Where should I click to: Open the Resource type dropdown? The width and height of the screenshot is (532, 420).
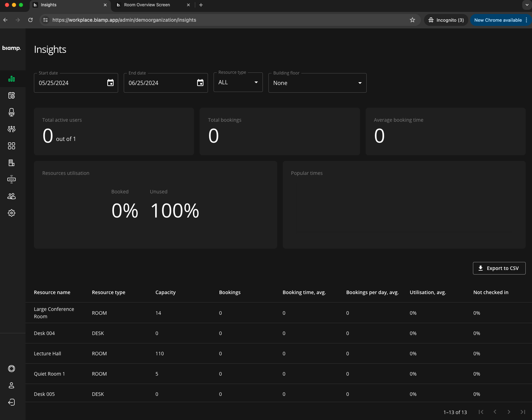point(238,82)
